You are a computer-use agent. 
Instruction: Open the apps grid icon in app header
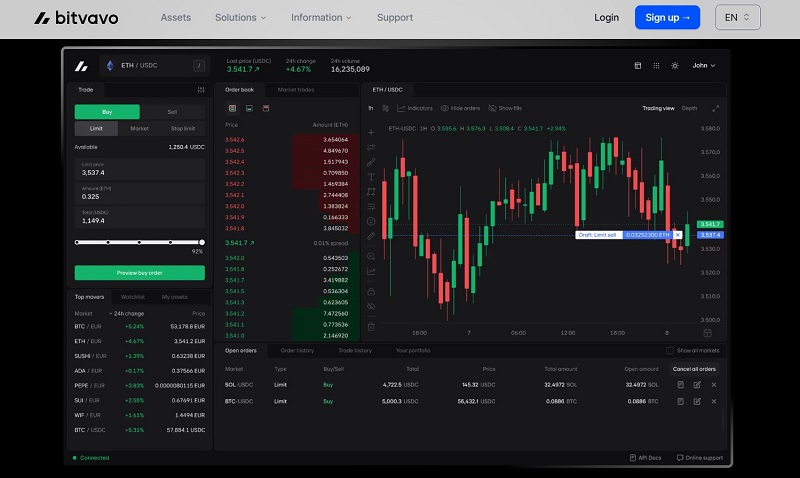656,65
